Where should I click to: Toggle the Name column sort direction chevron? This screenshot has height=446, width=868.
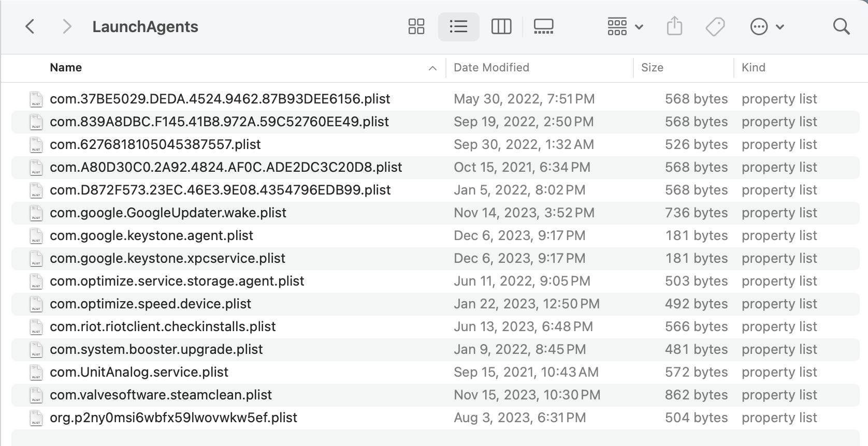[433, 68]
